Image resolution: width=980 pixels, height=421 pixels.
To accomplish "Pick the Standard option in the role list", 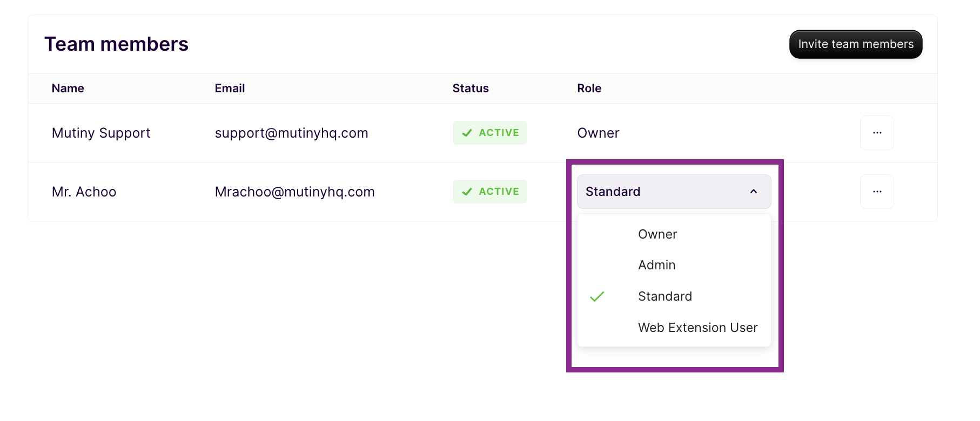I will coord(664,296).
